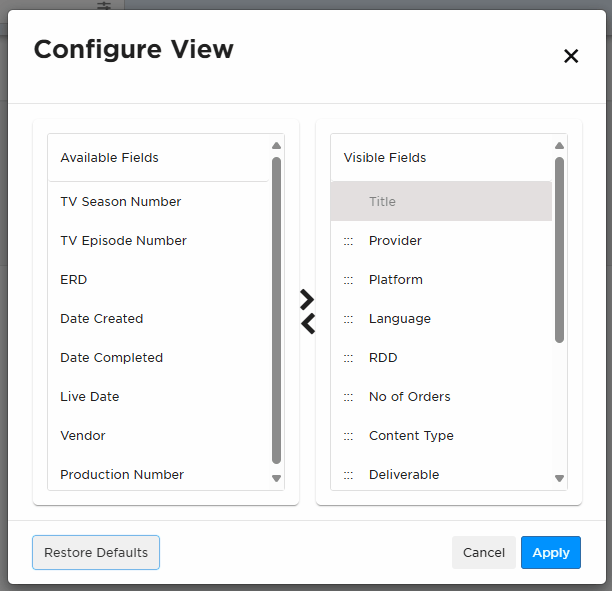The image size is (612, 591).
Task: Click Available Fields scrollbar down arrow
Action: click(276, 478)
